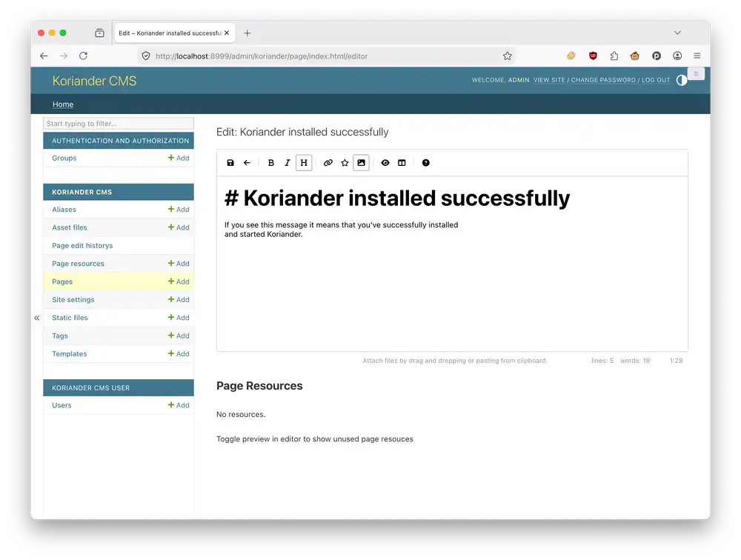This screenshot has width=741, height=560.
Task: Click the star icon in editor toolbar
Action: [345, 162]
